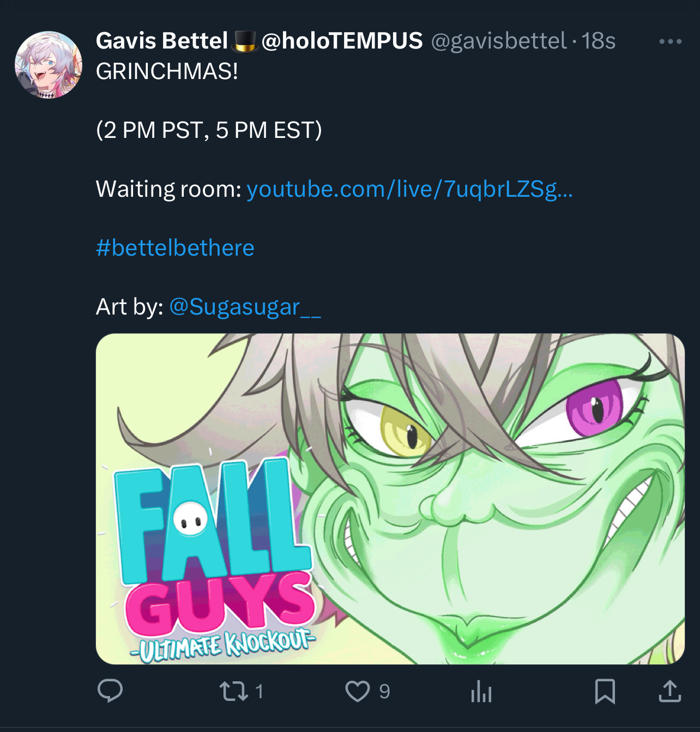
Task: Click the stream time text line
Action: [x=209, y=130]
